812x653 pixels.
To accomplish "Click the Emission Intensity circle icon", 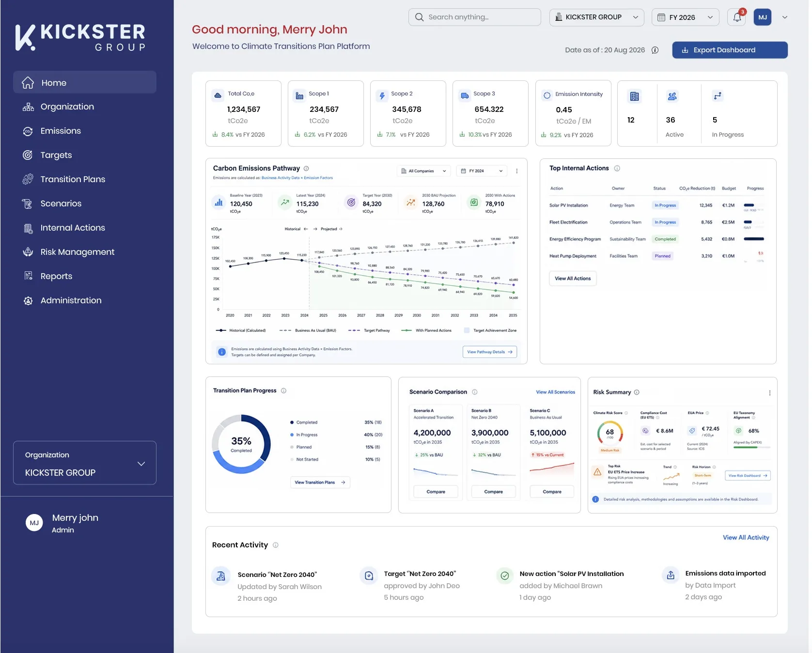I will tap(547, 95).
